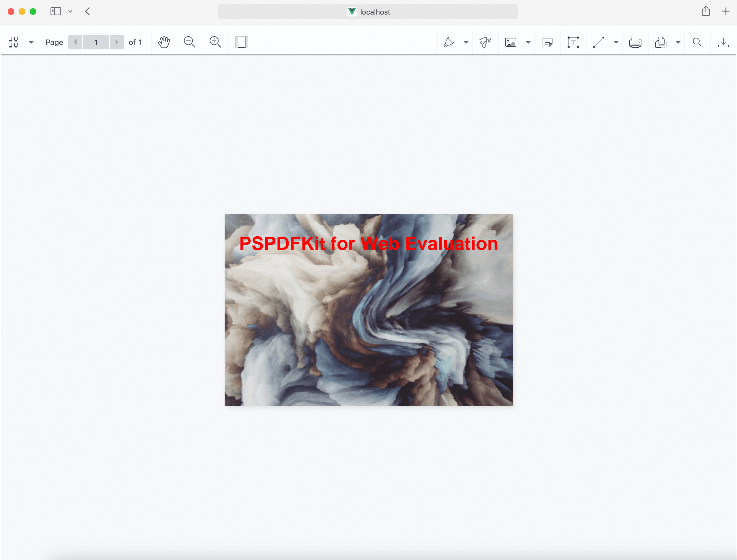
Task: Open the document editor dropdown
Action: [x=678, y=42]
